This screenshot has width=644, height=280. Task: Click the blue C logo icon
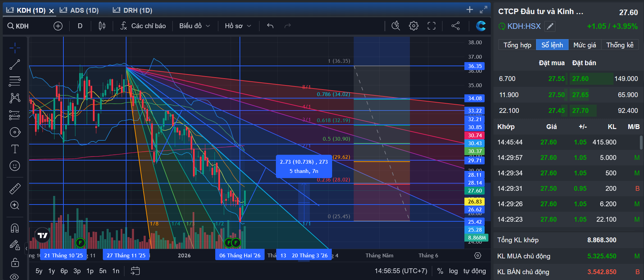[481, 26]
